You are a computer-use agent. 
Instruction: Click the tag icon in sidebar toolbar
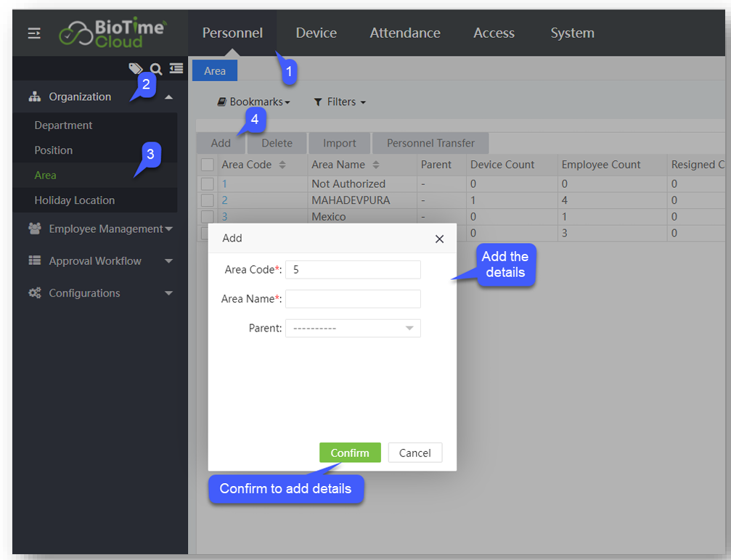pyautogui.click(x=135, y=69)
